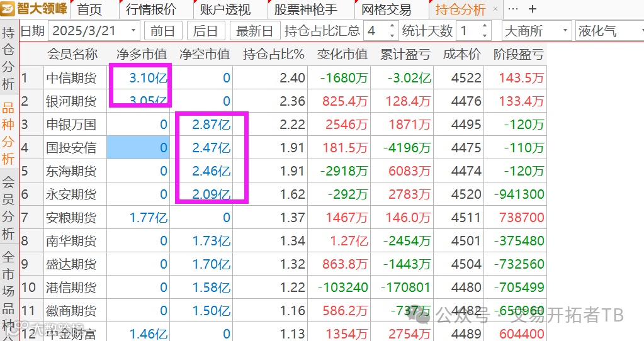644x341 pixels.
Task: Click the 最新日 button
Action: coord(254,31)
